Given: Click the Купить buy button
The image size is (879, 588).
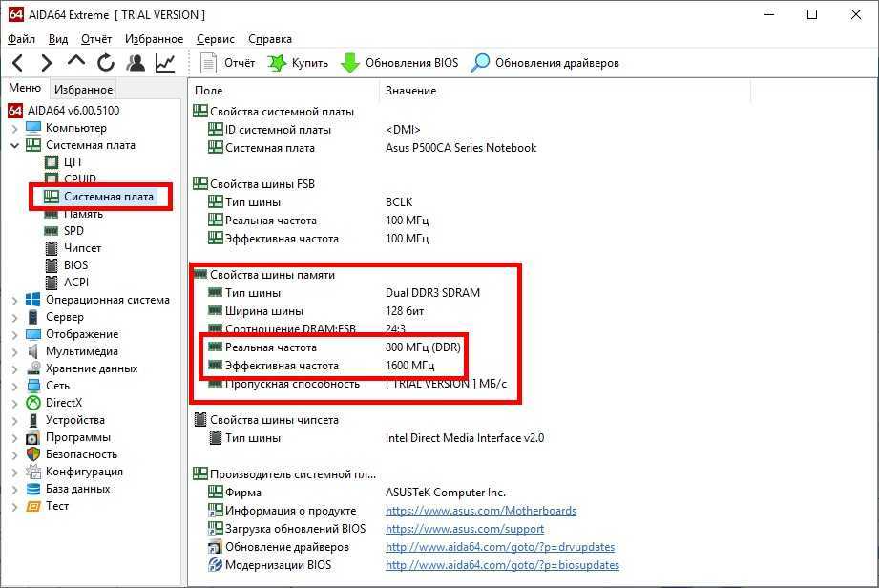Looking at the screenshot, I should click(x=298, y=63).
